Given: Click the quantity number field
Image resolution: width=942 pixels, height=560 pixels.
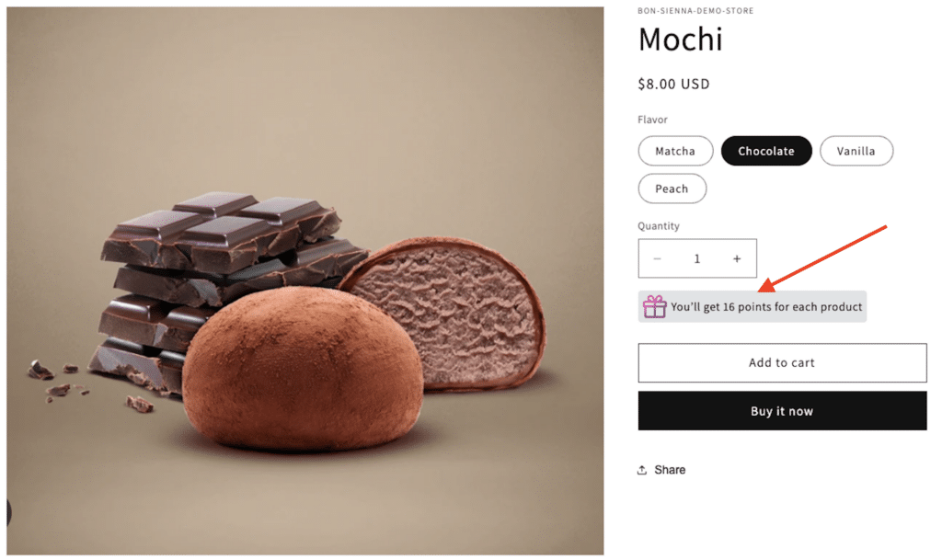Looking at the screenshot, I should point(697,258).
